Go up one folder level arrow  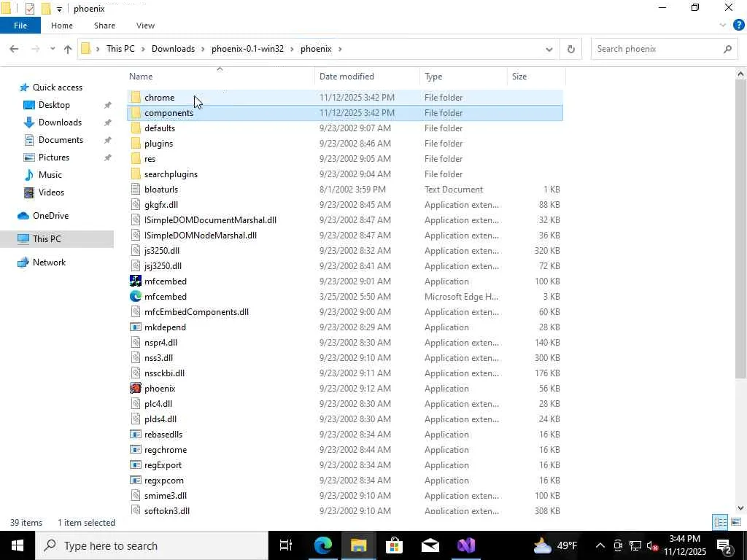[68, 49]
